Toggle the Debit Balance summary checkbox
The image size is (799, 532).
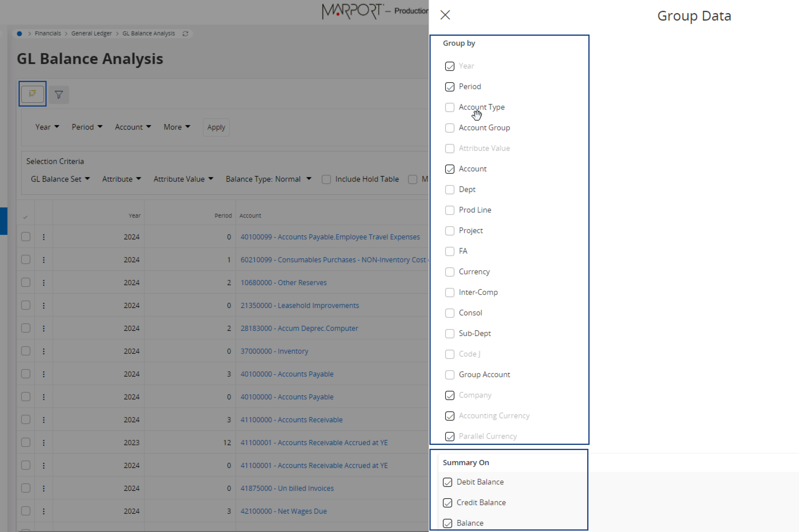[x=447, y=482]
